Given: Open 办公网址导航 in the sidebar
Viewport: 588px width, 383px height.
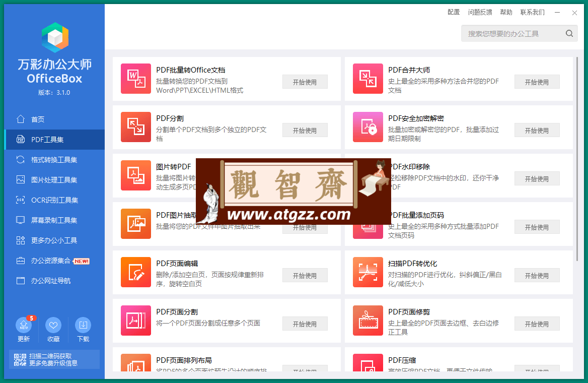Looking at the screenshot, I should pos(55,281).
